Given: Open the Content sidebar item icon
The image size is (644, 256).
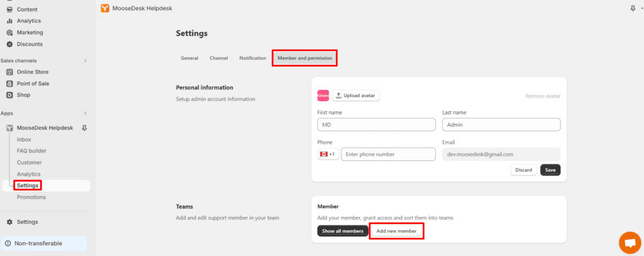Looking at the screenshot, I should pyautogui.click(x=9, y=9).
